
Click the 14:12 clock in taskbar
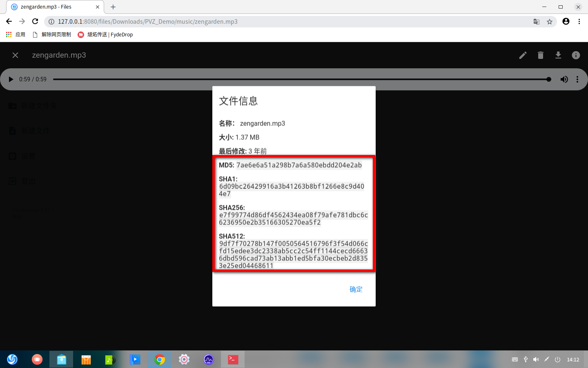(573, 360)
